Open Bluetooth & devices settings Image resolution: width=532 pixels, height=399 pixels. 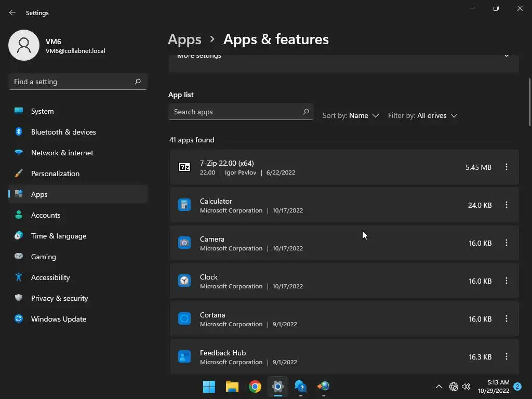click(78, 132)
